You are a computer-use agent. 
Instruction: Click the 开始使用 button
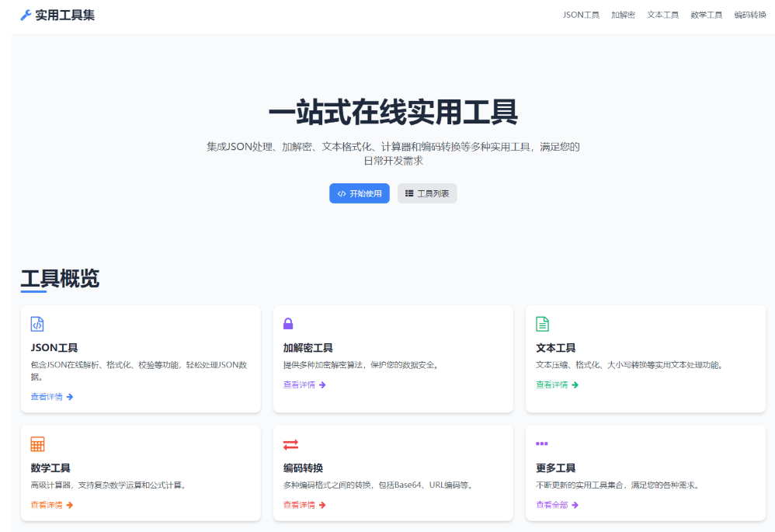(x=359, y=193)
